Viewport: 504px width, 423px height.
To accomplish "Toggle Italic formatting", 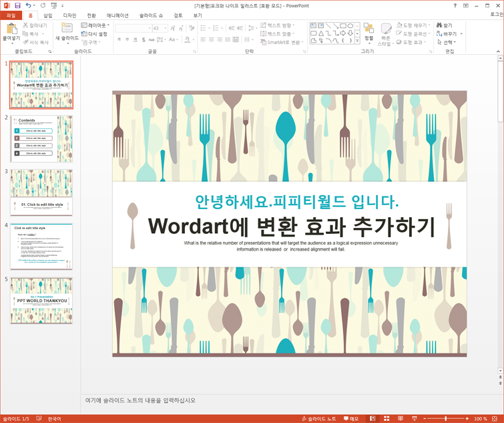I will pos(127,39).
